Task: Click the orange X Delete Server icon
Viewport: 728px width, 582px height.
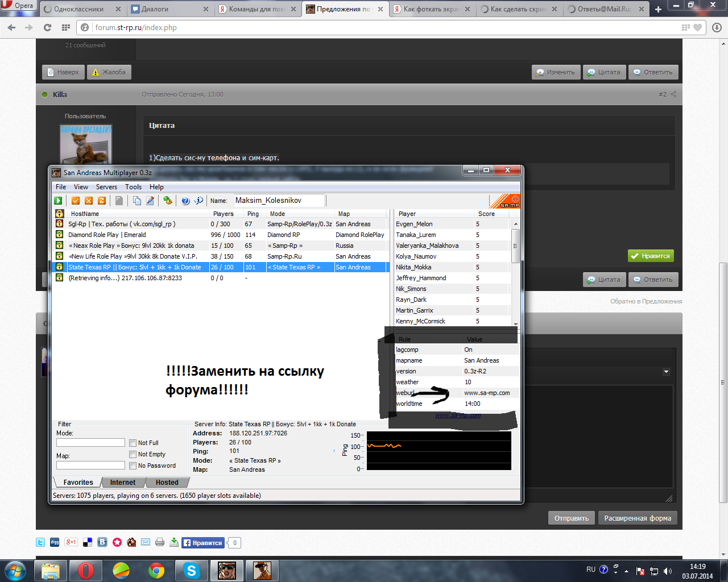Action: 89,201
